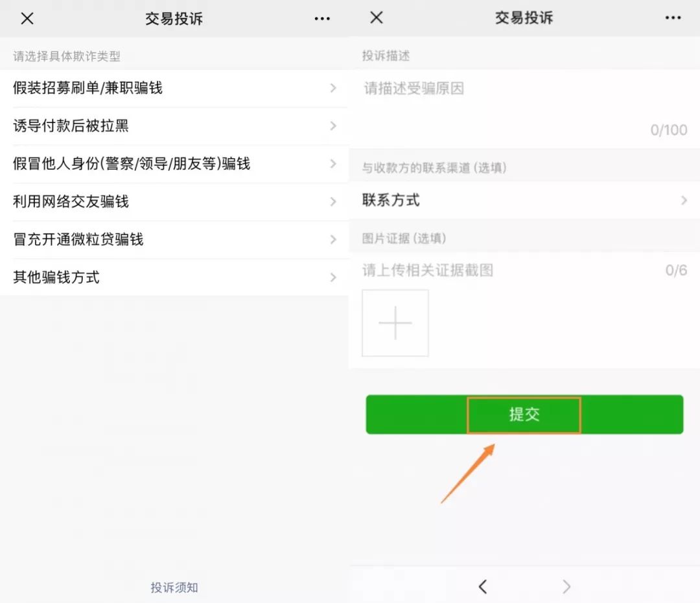Open the more options menu on right screen

(673, 18)
